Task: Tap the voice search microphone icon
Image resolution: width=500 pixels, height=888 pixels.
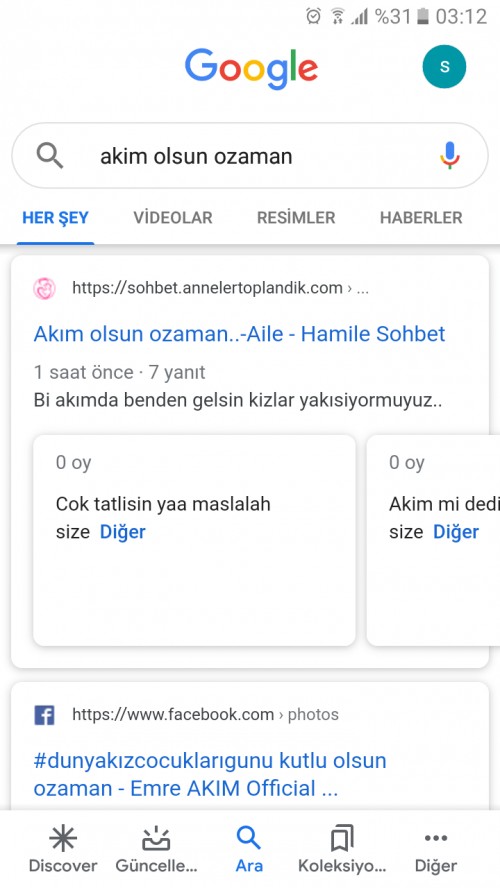Action: (x=450, y=156)
